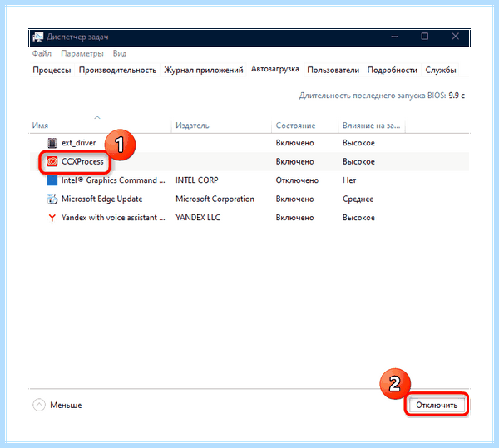Click the Отключено status cell
The height and width of the screenshot is (448, 499).
(x=297, y=180)
